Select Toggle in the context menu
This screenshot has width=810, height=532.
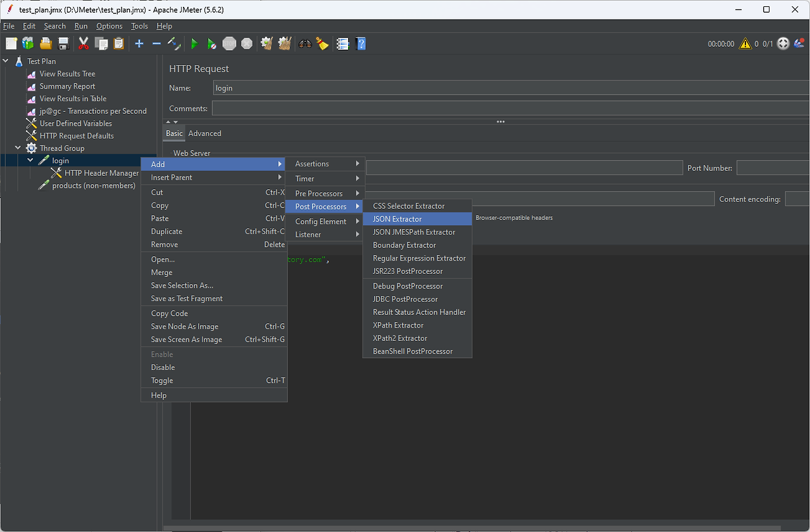coord(162,381)
